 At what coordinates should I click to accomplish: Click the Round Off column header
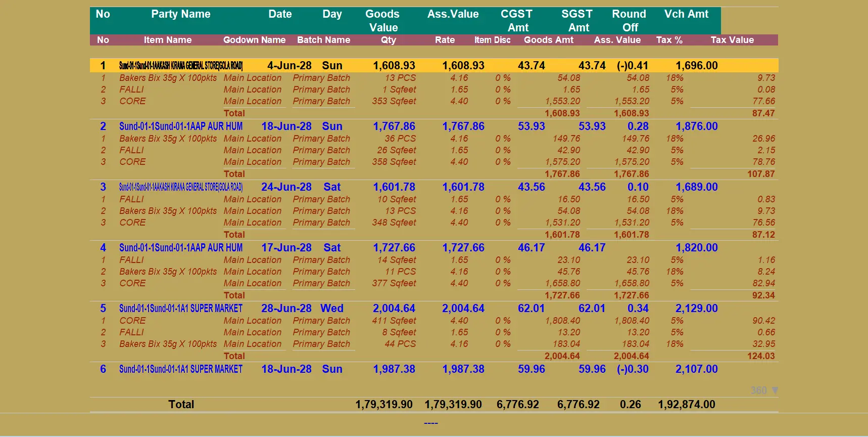[629, 21]
